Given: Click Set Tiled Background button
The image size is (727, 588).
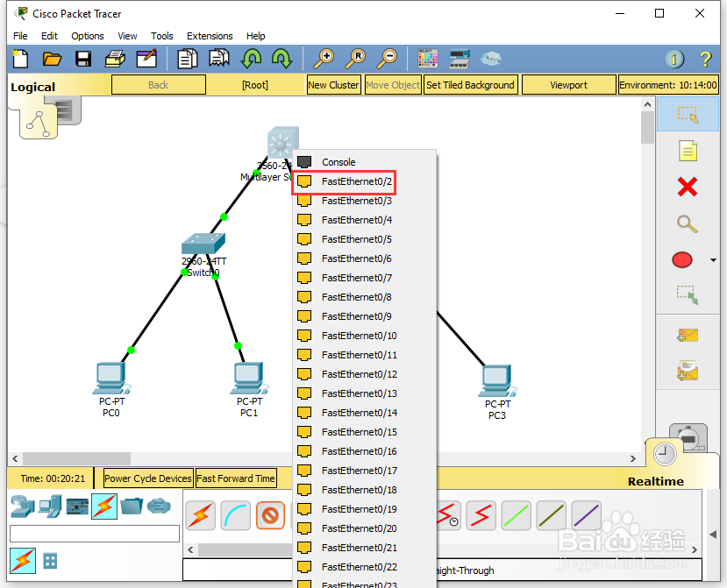Looking at the screenshot, I should 470,85.
